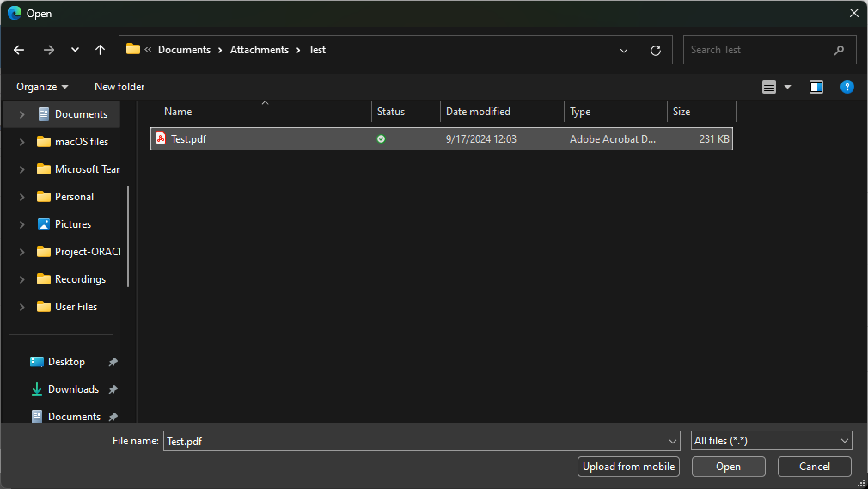Screen dimensions: 868x489
Task: Open the file type filter dropdown
Action: click(x=771, y=441)
